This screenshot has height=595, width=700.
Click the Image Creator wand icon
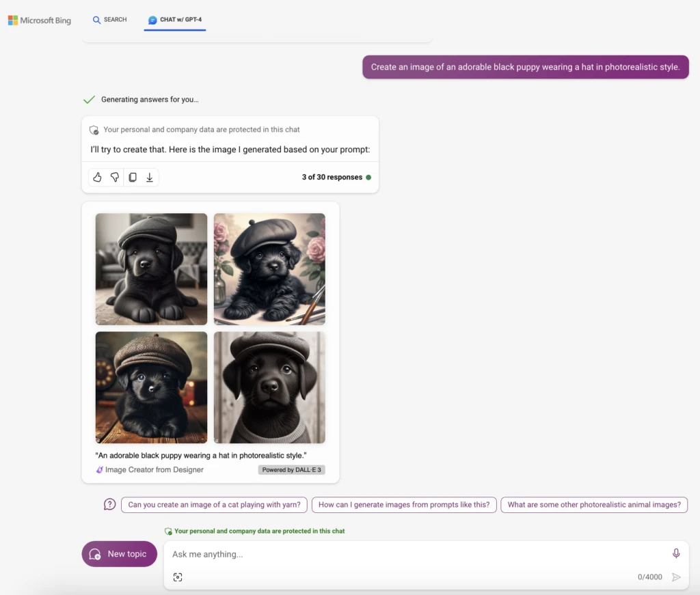pyautogui.click(x=99, y=469)
